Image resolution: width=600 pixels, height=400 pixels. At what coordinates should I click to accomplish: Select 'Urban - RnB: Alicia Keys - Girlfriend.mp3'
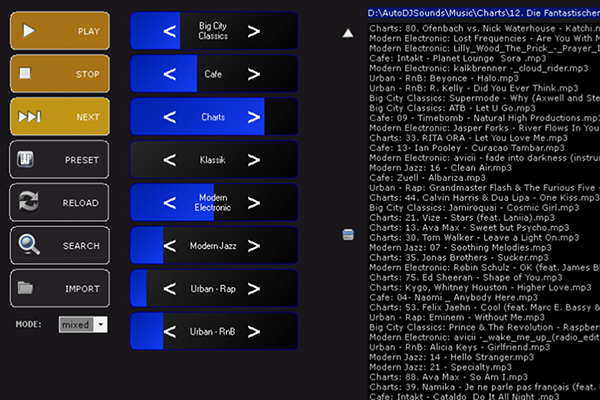pos(460,347)
